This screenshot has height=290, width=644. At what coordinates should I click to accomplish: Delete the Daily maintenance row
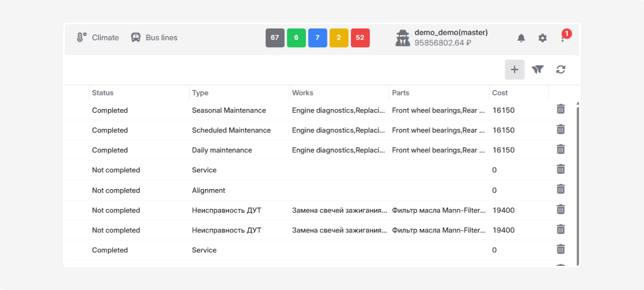point(561,150)
